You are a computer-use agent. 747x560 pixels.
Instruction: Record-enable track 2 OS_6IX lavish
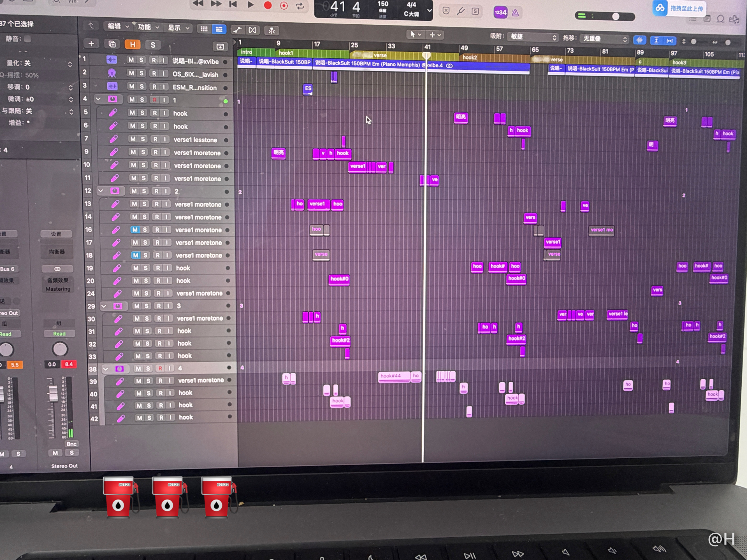[154, 73]
